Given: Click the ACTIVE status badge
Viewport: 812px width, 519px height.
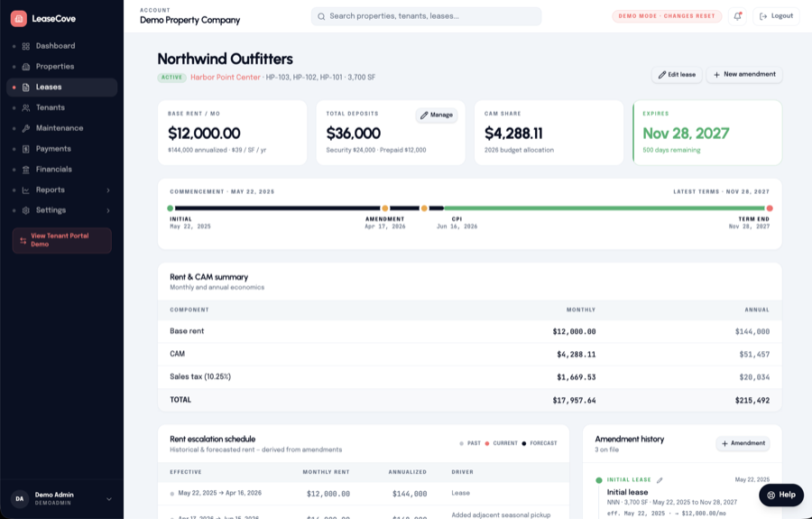Looking at the screenshot, I should pos(171,78).
